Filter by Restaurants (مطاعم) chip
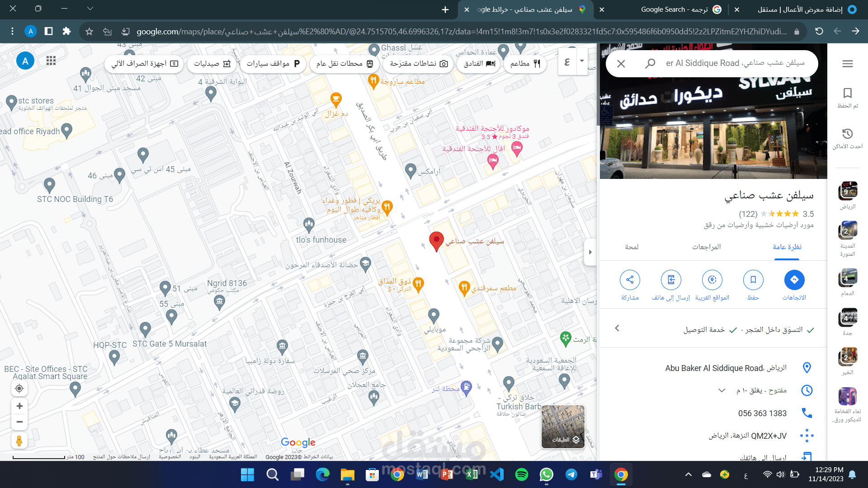Screen dimensions: 868x488 coord(525,64)
